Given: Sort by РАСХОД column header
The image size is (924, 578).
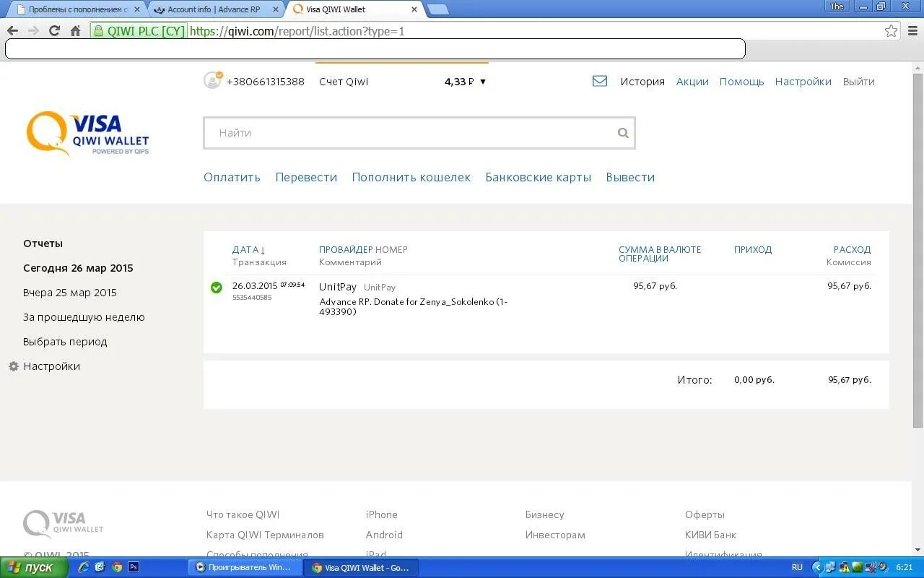Looking at the screenshot, I should coord(852,249).
